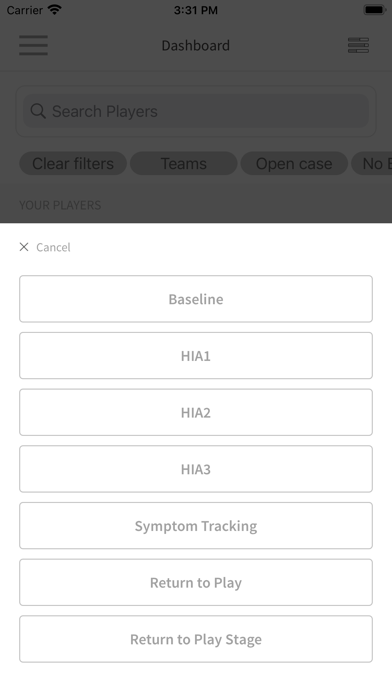The image size is (392, 696).
Task: Open the hamburger menu icon
Action: [33, 45]
